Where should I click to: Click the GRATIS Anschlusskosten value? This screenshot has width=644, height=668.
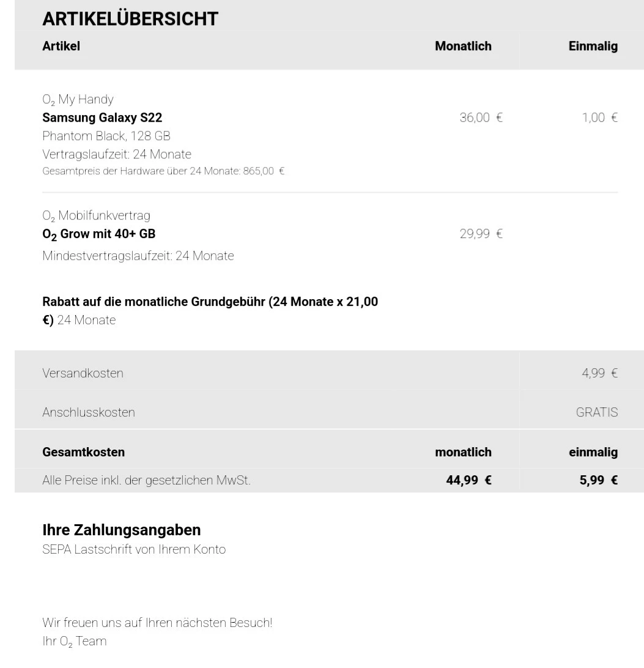pyautogui.click(x=597, y=412)
